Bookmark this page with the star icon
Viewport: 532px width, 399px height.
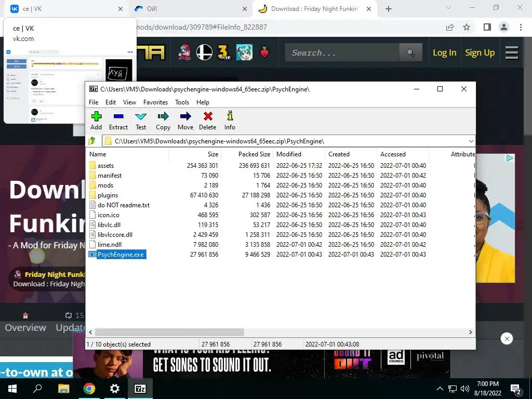point(467,27)
